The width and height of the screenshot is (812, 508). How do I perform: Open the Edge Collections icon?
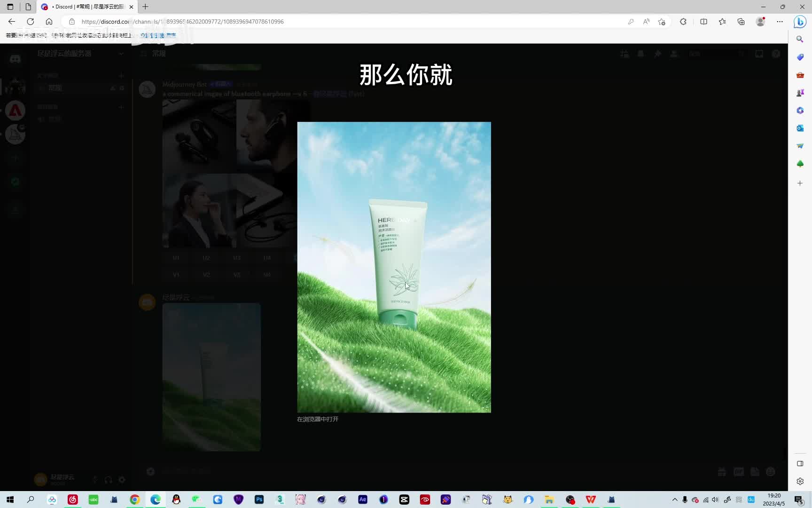[741, 22]
